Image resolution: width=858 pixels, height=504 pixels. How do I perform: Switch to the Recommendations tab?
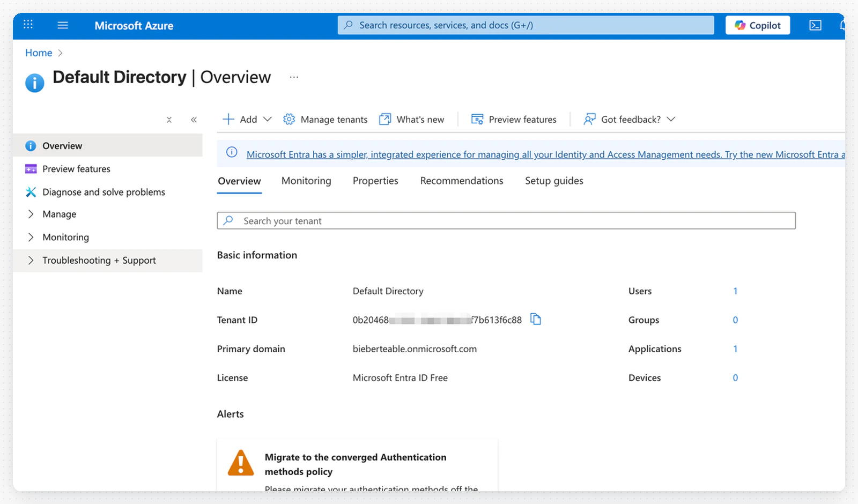click(x=462, y=181)
